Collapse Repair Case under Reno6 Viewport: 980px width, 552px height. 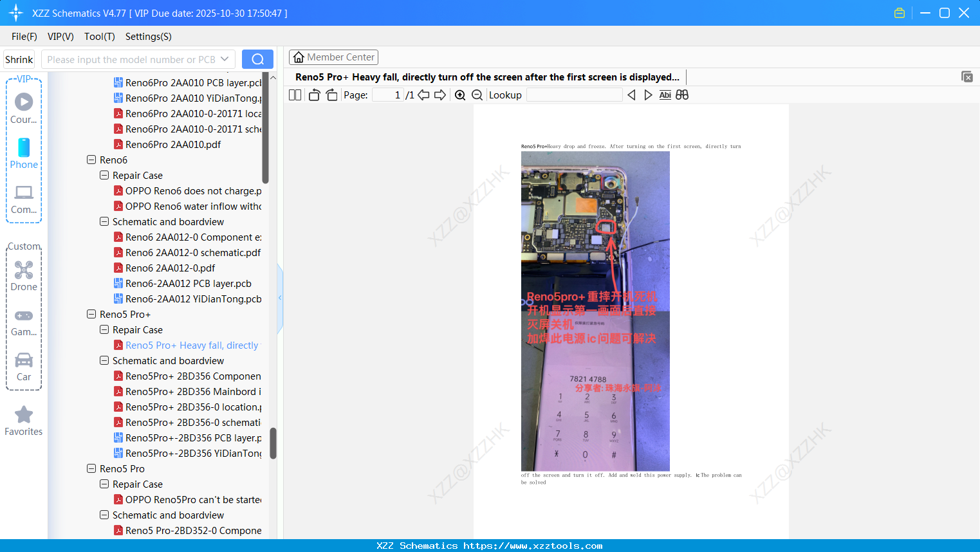click(x=104, y=175)
